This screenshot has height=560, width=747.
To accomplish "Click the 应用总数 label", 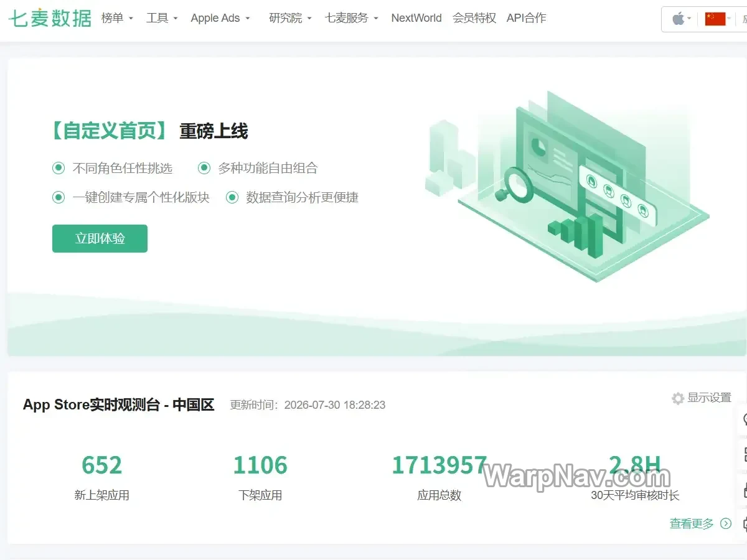I will (439, 495).
